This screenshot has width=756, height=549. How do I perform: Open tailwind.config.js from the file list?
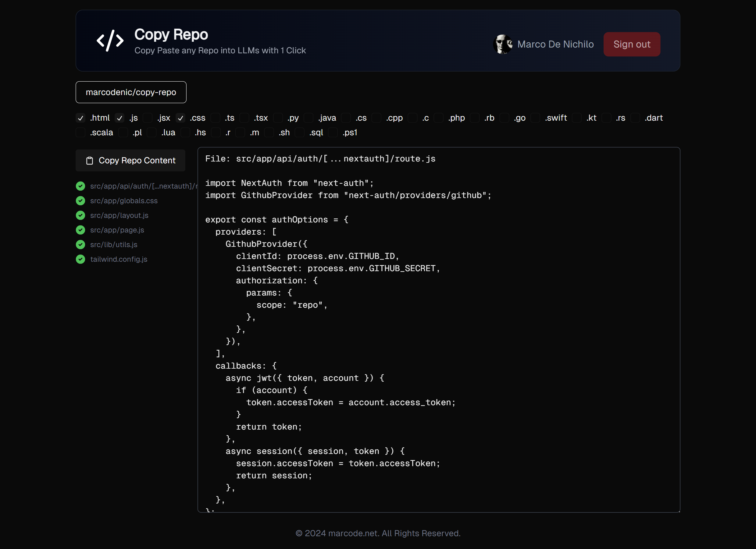click(119, 260)
